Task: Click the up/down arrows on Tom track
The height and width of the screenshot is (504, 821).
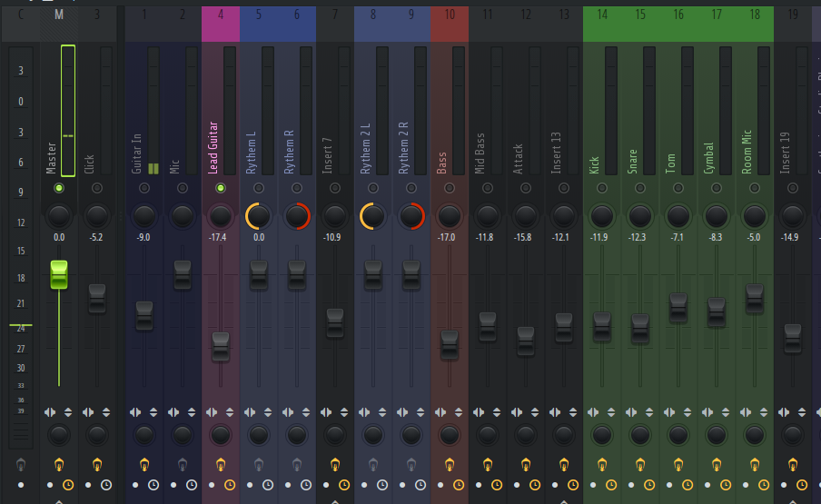Action: coord(687,411)
